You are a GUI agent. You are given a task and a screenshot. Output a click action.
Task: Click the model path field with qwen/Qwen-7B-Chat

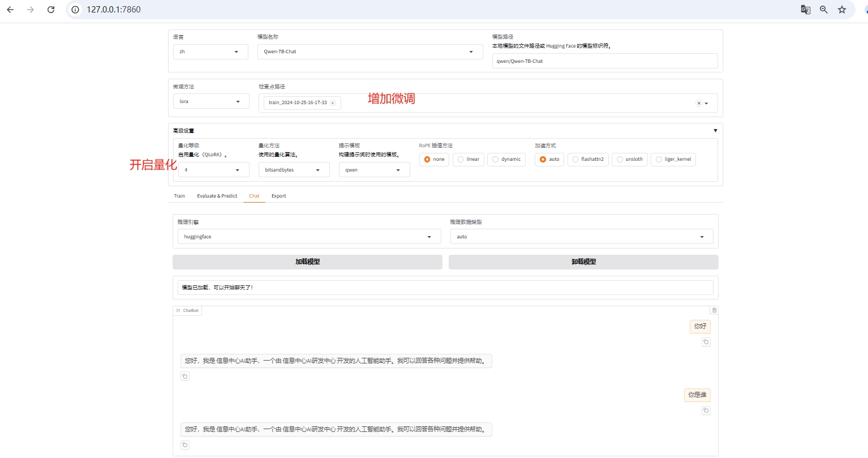click(x=604, y=61)
